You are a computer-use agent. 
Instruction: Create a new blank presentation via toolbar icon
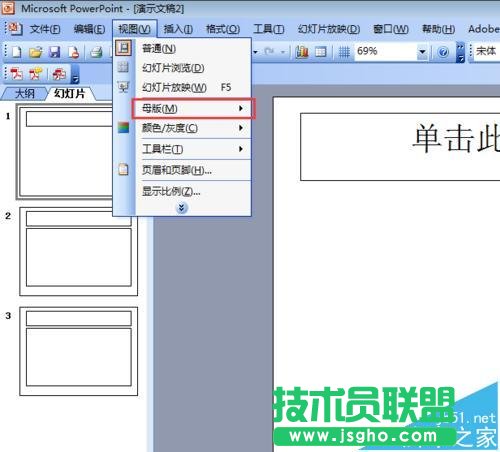coord(17,52)
